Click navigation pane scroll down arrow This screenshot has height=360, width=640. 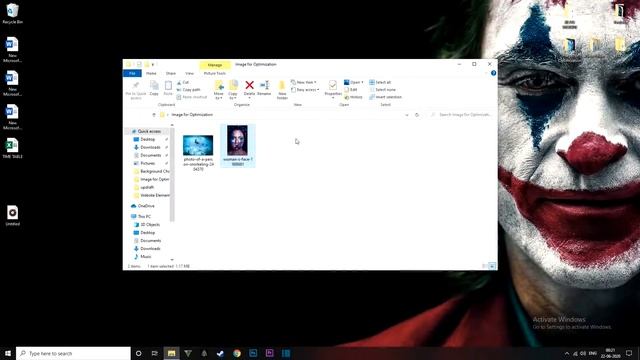pyautogui.click(x=172, y=260)
